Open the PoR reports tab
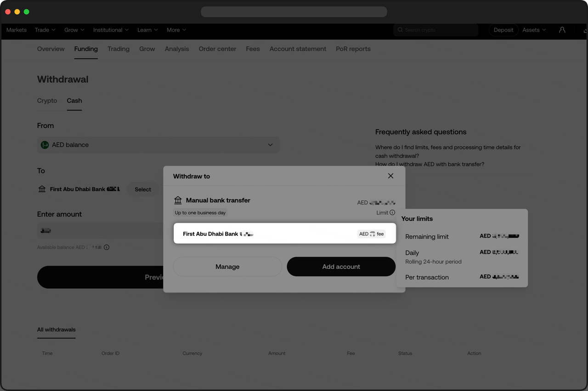The width and height of the screenshot is (588, 391). (x=353, y=49)
